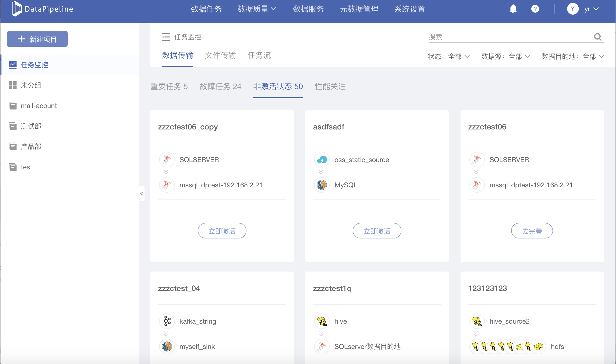Click the oss_static_source cloud icon
The image size is (616, 364).
tap(322, 160)
